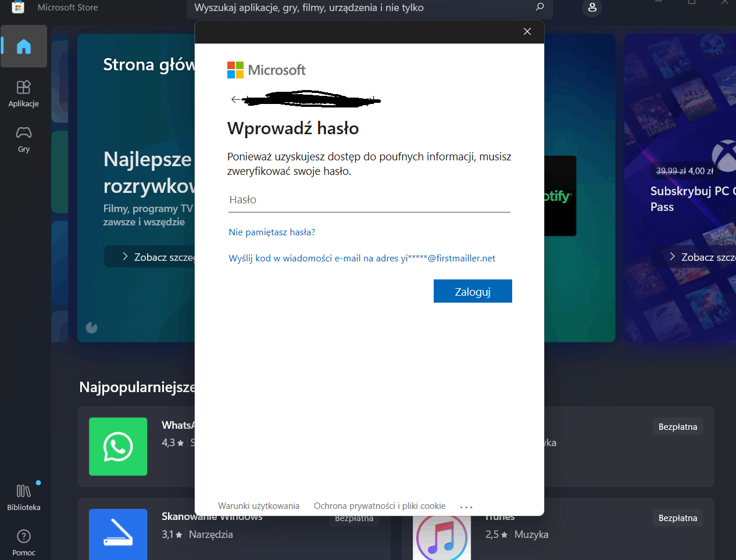Click the Bezpłatna button in the WhatsApp row
This screenshot has height=560, width=736.
(x=678, y=427)
